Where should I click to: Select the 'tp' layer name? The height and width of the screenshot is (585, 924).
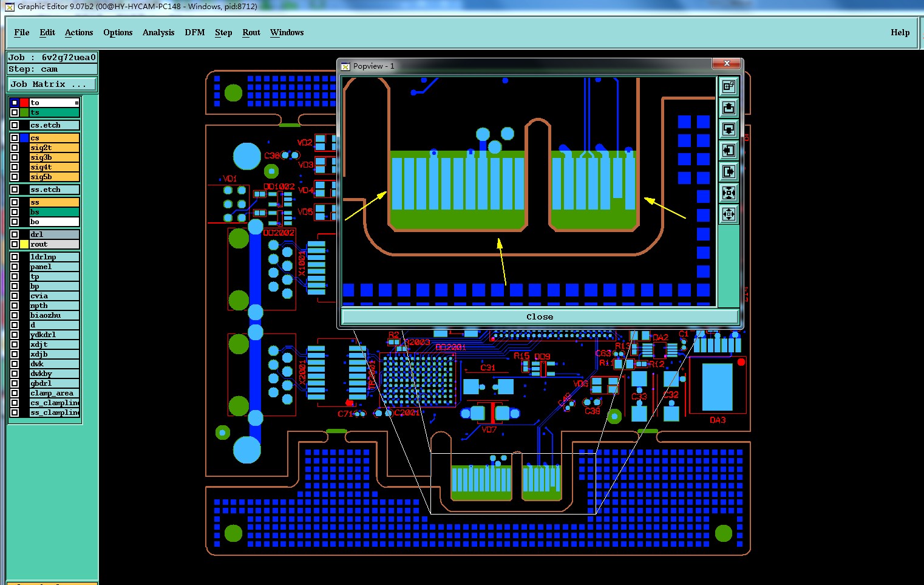(x=55, y=276)
